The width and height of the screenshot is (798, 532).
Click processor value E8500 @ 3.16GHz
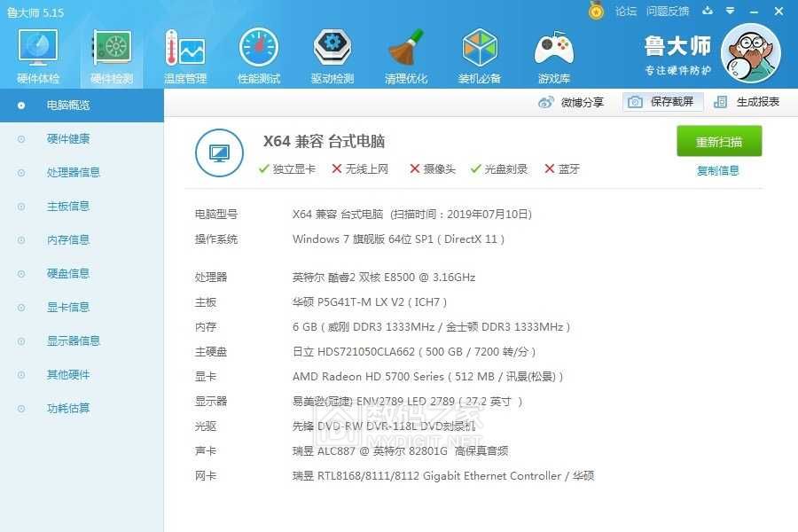click(384, 278)
